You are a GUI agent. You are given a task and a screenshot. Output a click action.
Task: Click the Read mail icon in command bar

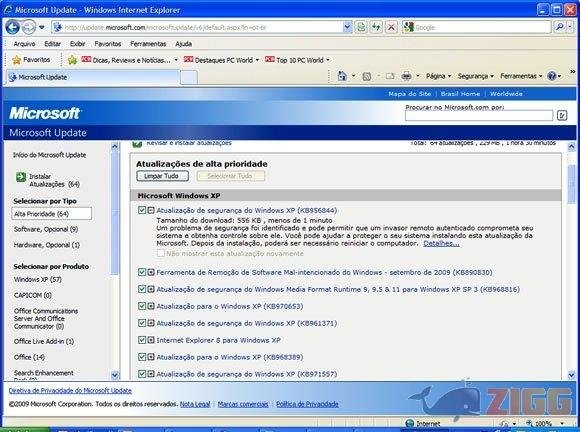point(390,76)
